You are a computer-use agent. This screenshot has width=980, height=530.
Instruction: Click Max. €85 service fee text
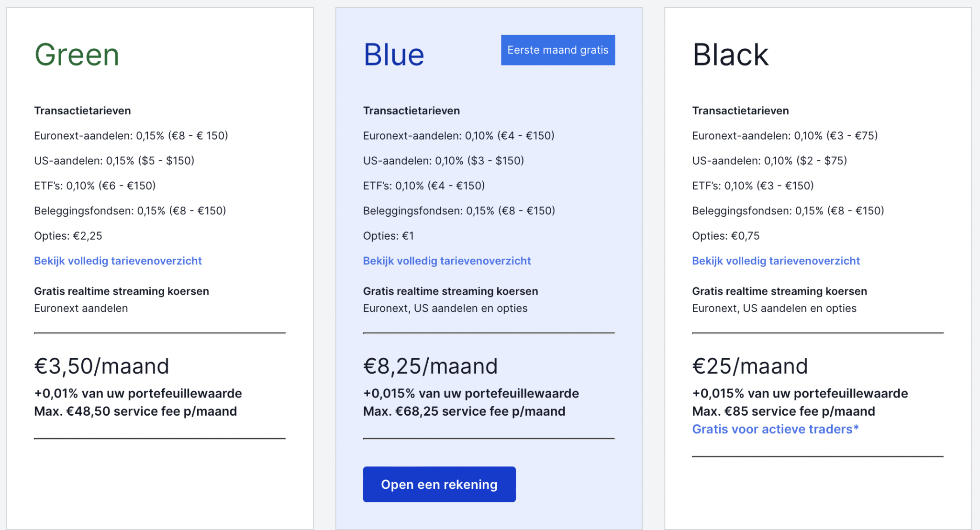tap(783, 411)
